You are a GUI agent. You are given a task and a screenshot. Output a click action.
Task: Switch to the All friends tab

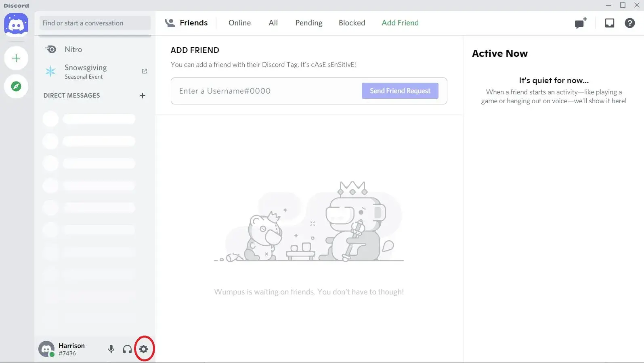(273, 23)
